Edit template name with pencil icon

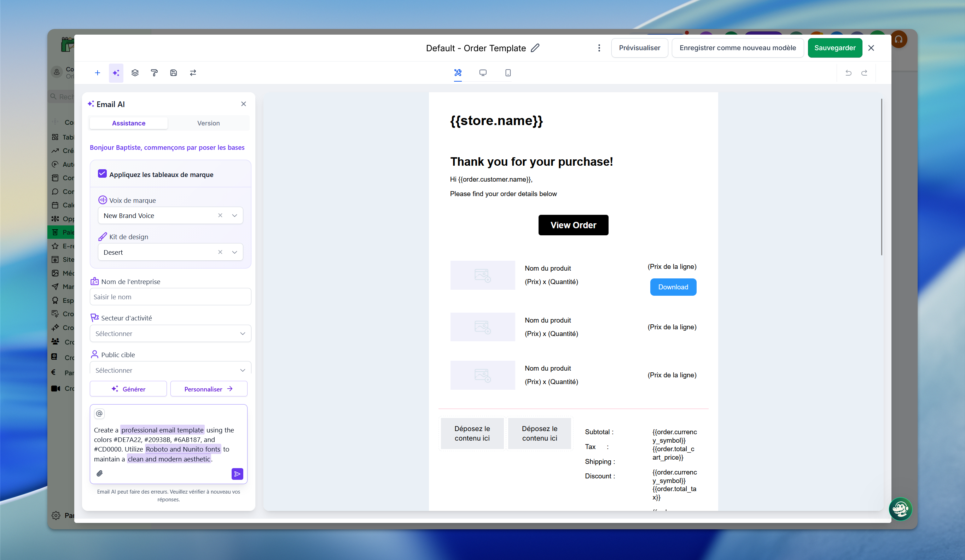(535, 48)
